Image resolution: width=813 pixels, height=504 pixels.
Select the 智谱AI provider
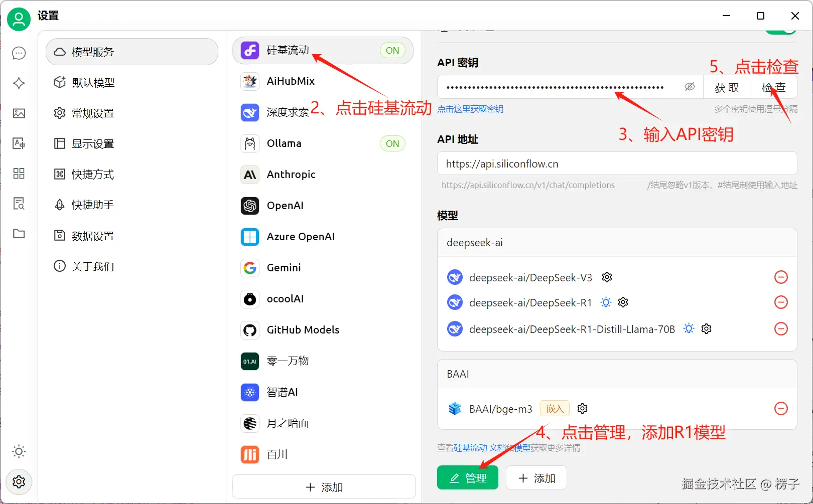[x=323, y=392]
